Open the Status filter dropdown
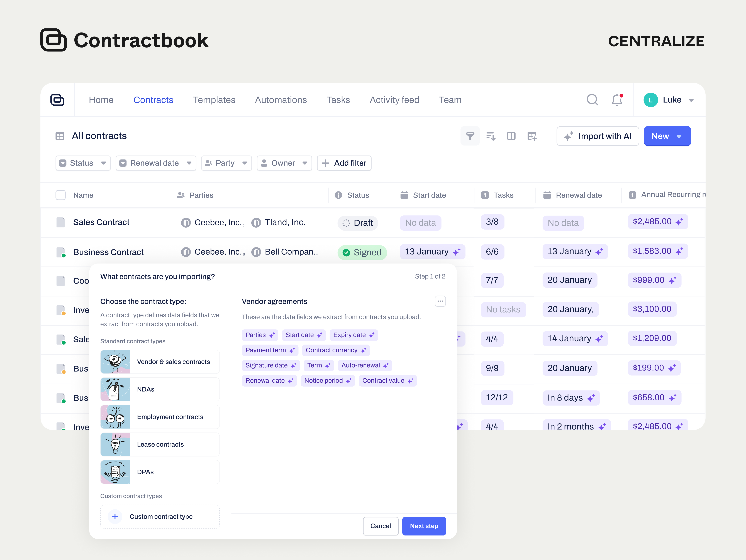This screenshot has height=560, width=746. (x=83, y=163)
